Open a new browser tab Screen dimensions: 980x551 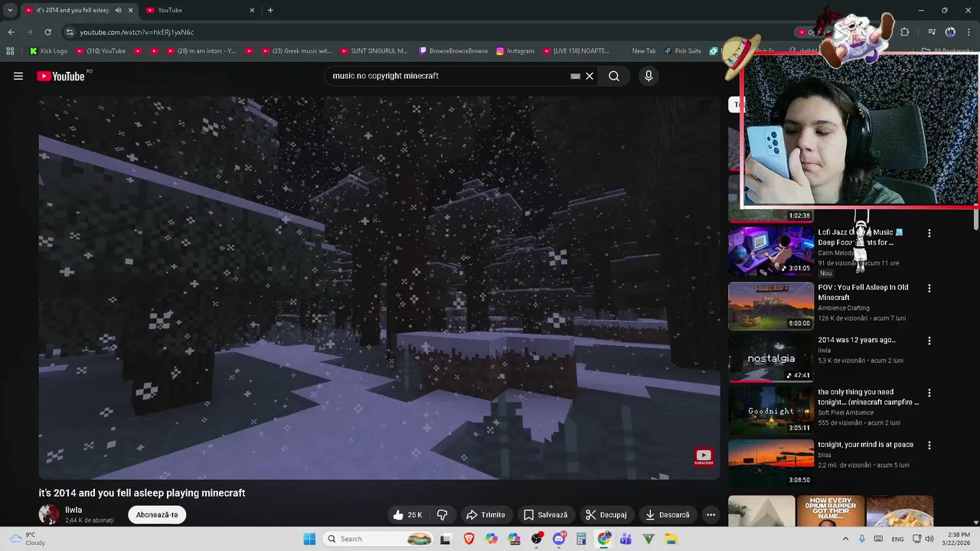[270, 10]
